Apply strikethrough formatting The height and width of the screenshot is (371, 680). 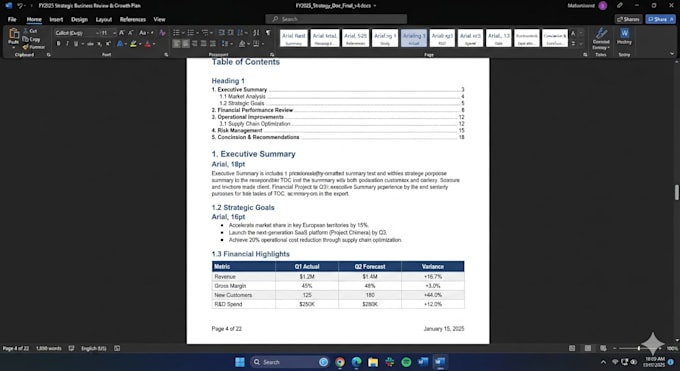(90, 44)
